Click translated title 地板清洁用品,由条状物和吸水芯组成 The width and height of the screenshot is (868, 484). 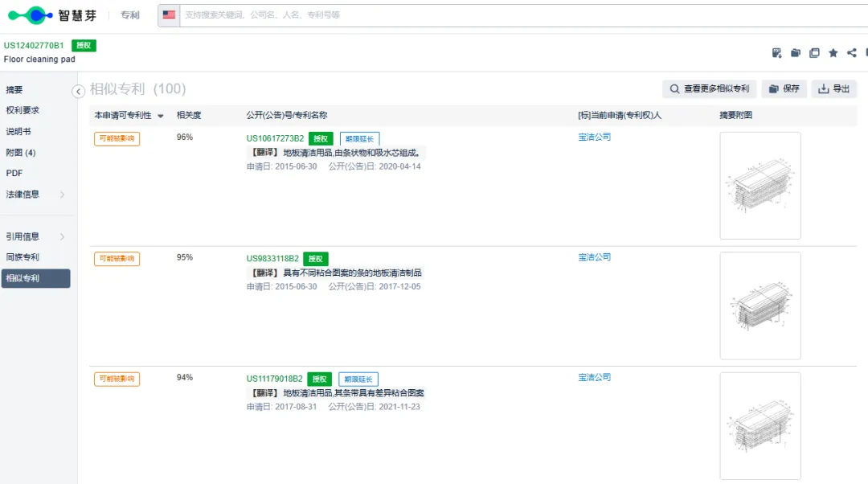tap(351, 152)
